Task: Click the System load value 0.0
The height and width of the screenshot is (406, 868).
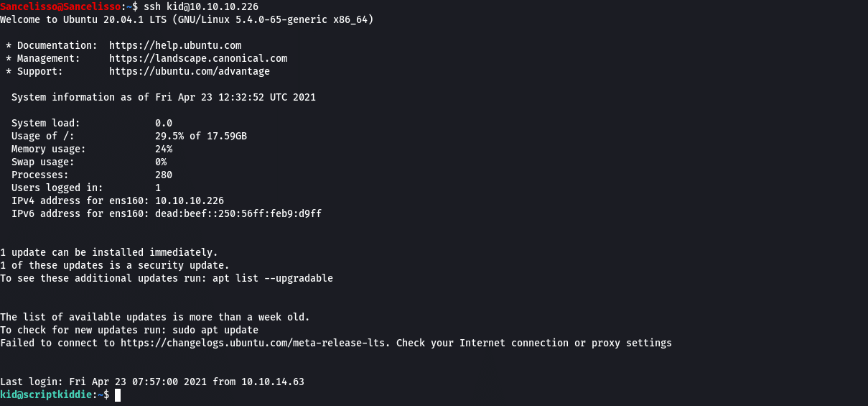Action: [x=164, y=123]
